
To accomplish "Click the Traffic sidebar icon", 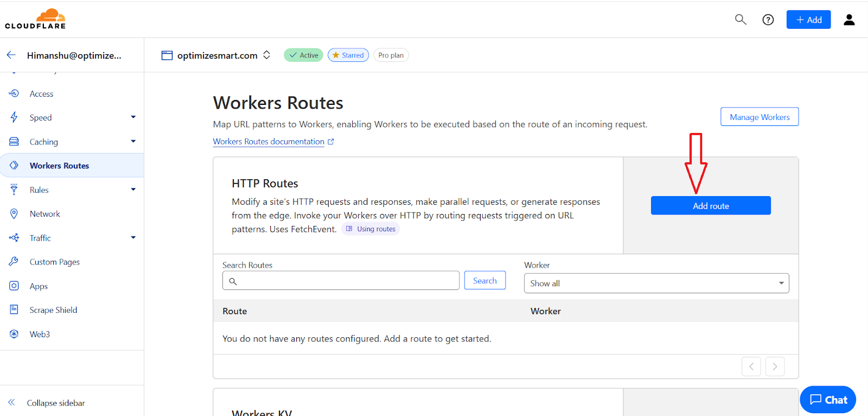I will click(14, 237).
